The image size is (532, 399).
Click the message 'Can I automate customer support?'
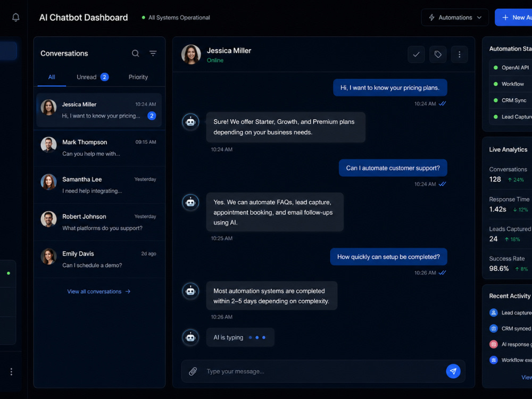[393, 168]
